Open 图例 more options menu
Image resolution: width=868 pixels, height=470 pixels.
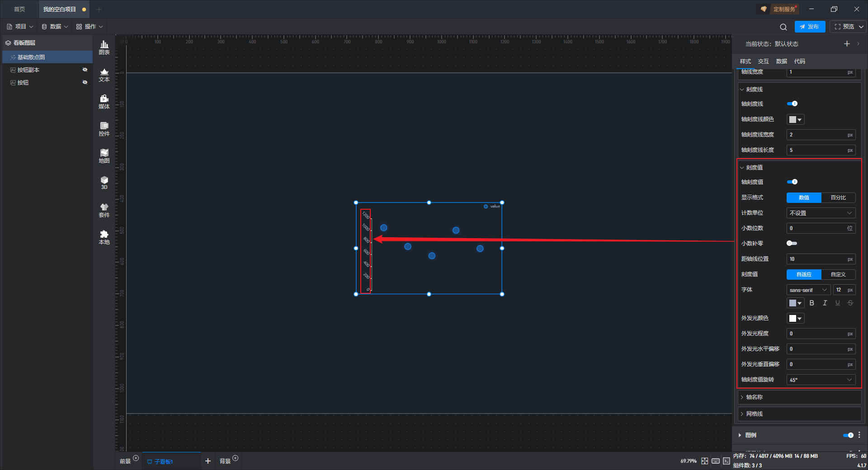[x=859, y=435]
